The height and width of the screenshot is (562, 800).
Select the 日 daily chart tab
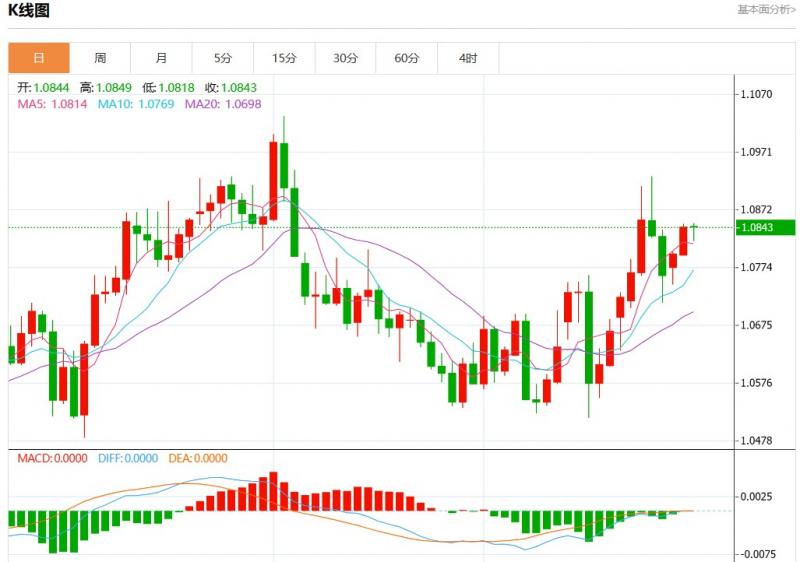pos(39,58)
